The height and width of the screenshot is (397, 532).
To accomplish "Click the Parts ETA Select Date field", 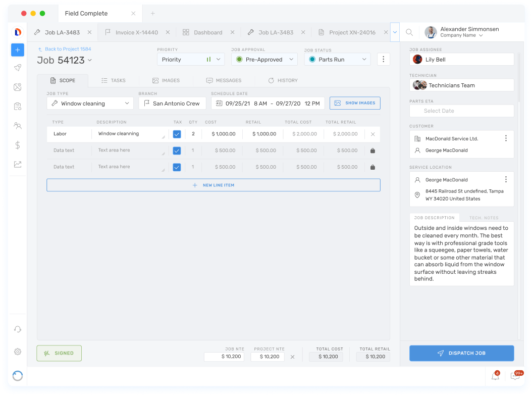I will coord(461,111).
